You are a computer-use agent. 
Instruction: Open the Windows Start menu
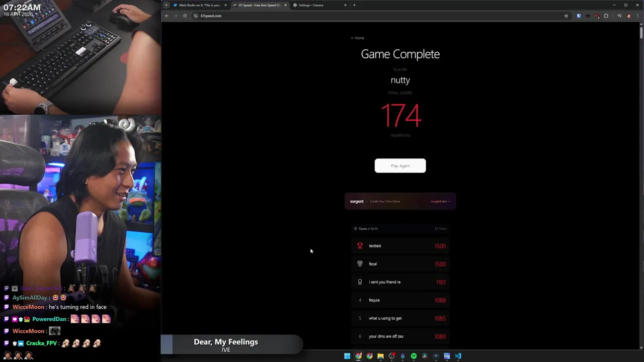347,356
